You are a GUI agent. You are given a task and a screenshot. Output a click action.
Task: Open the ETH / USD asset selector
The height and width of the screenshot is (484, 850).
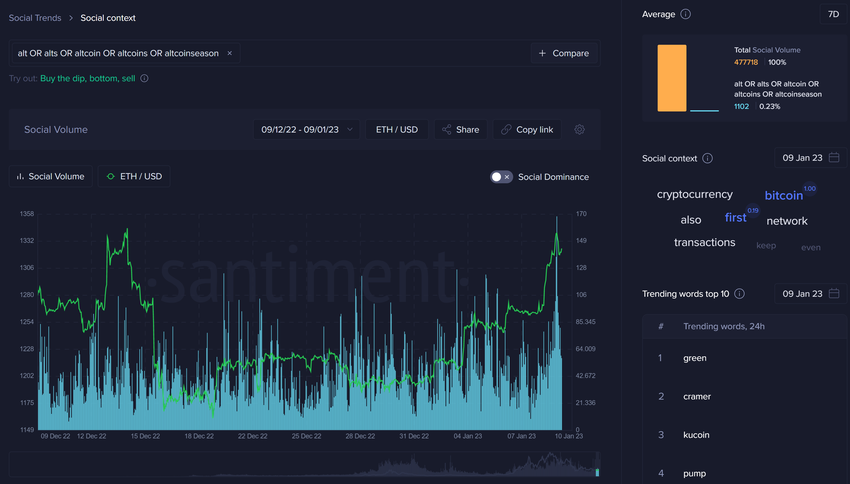click(x=397, y=129)
